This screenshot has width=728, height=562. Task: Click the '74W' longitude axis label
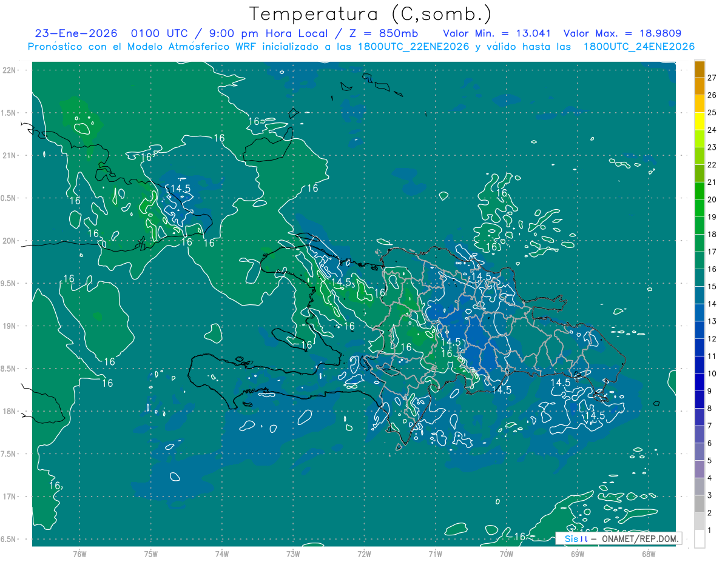click(x=222, y=554)
